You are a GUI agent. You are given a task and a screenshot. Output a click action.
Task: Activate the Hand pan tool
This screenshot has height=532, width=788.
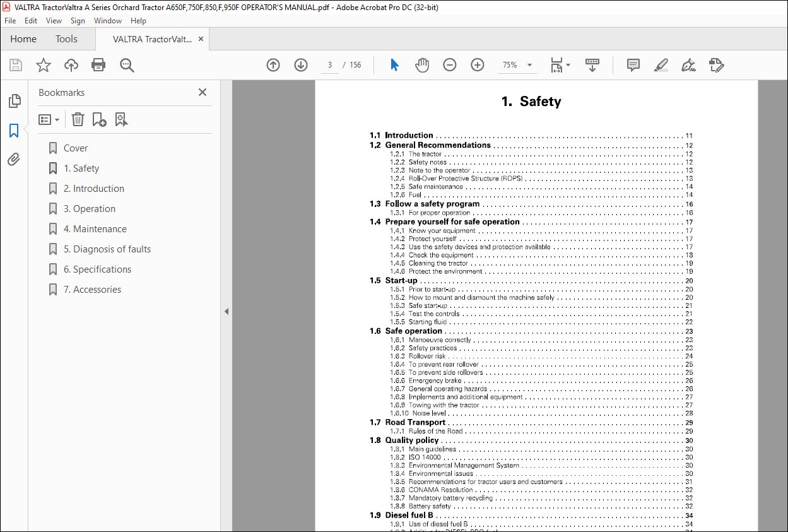pos(421,65)
